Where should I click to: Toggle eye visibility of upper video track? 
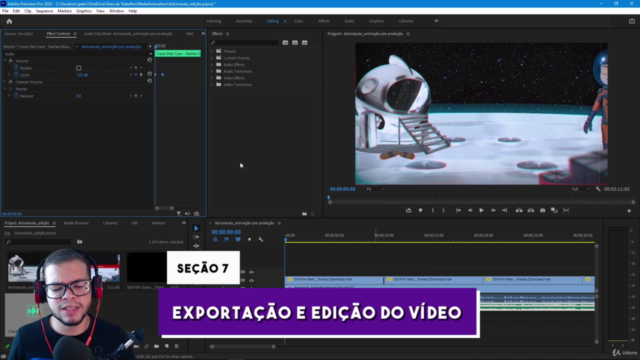[x=251, y=272]
